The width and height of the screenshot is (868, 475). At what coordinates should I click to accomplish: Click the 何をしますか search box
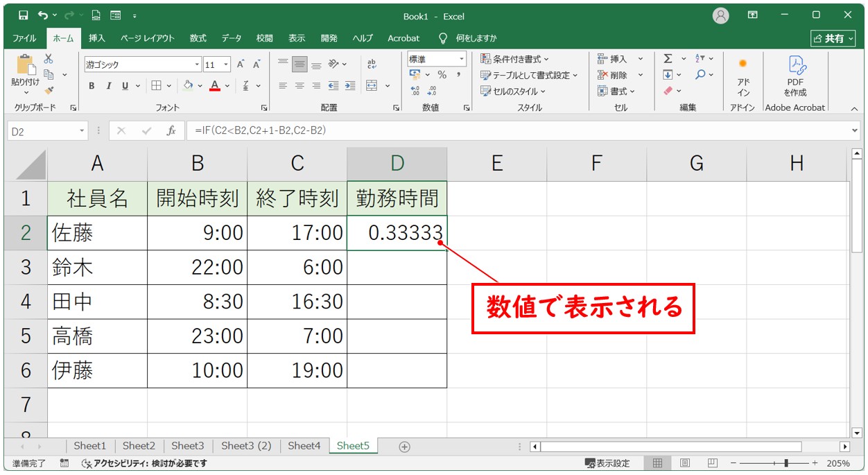(468, 38)
